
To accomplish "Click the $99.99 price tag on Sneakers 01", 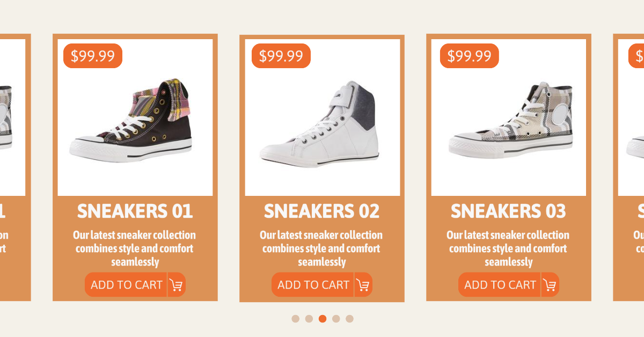I will coord(93,56).
